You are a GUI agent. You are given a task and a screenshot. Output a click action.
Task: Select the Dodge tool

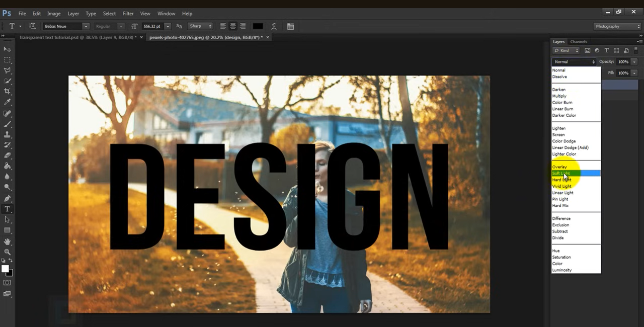(7, 187)
